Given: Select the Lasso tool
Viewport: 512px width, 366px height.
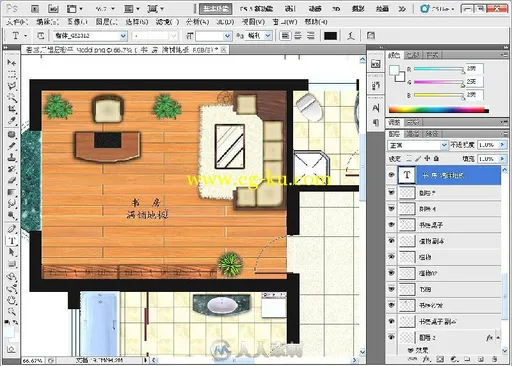Looking at the screenshot, I should click(12, 86).
